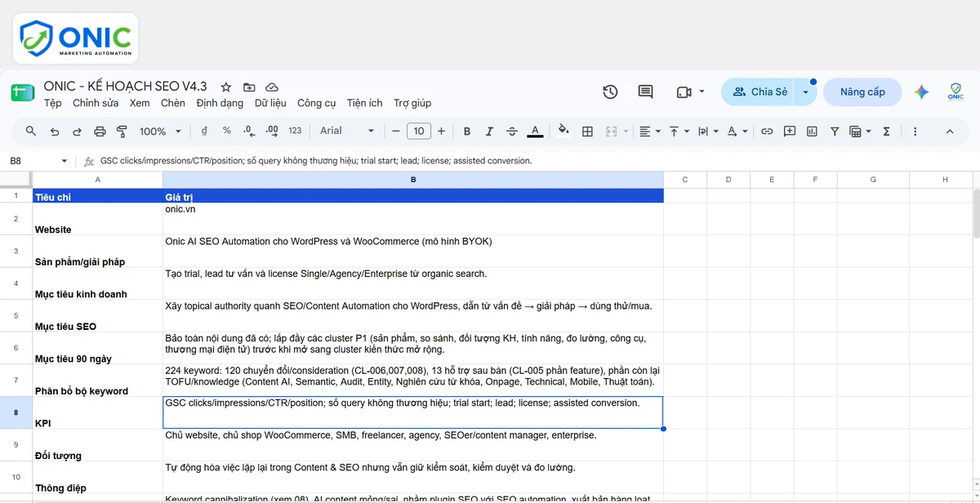
Task: Open the Định dạng menu
Action: pyautogui.click(x=220, y=103)
